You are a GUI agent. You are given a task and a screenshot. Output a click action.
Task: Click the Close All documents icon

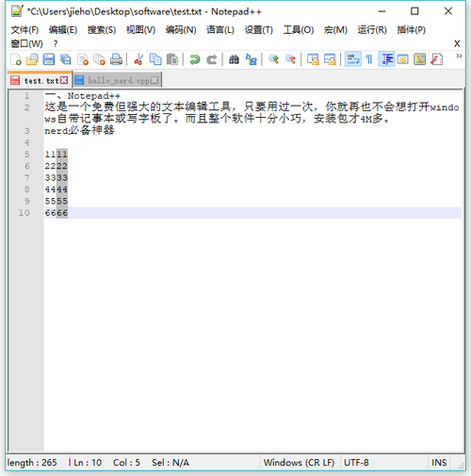click(x=100, y=59)
